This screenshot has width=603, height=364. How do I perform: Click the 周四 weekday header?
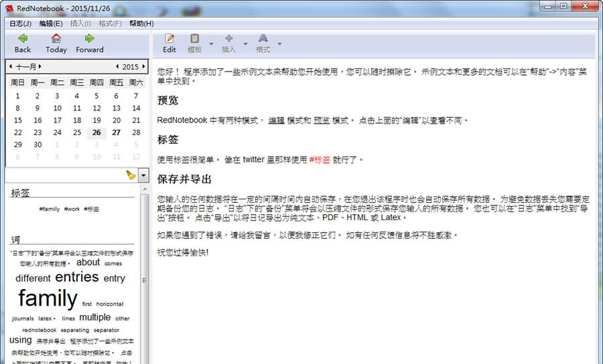[96, 82]
